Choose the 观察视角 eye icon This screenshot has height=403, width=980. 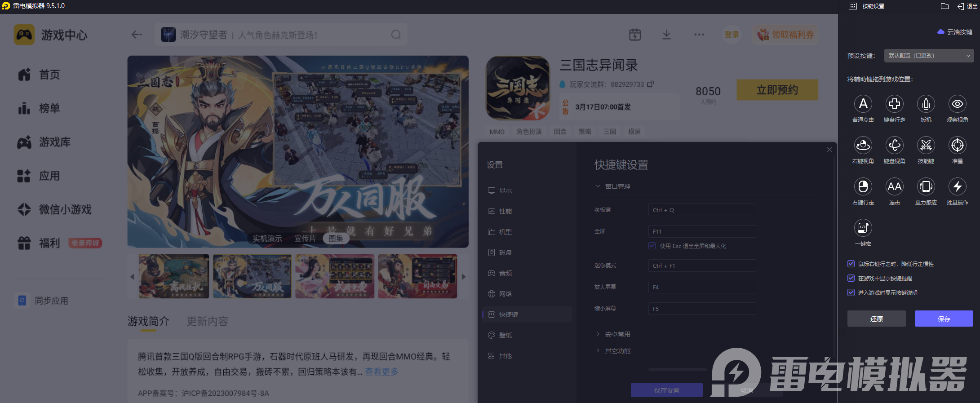[958, 104]
